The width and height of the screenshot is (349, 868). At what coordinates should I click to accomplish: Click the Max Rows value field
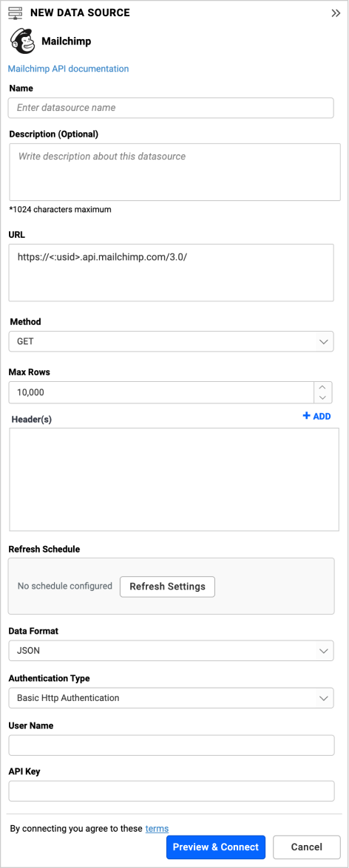(x=162, y=392)
